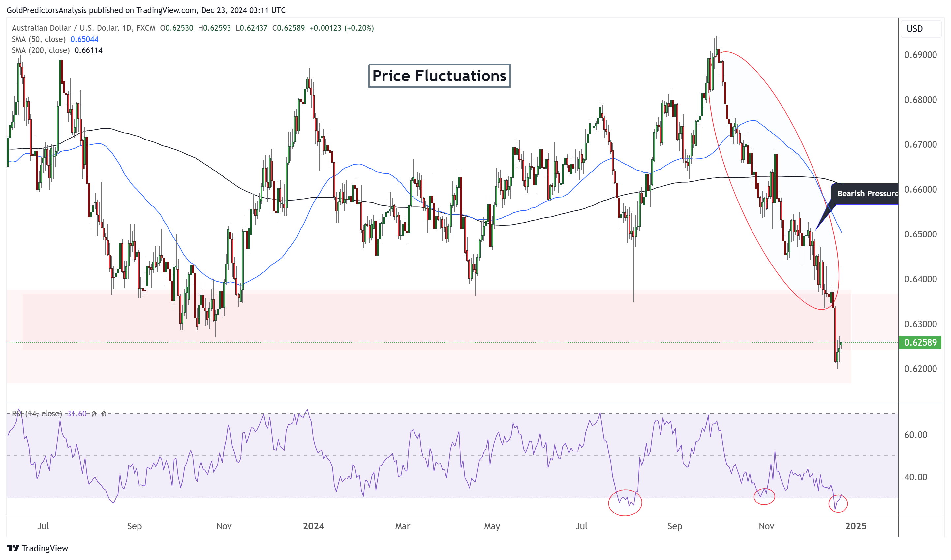Click the Price Fluctuations text box
Viewport: 951px width, 560px height.
pos(439,76)
